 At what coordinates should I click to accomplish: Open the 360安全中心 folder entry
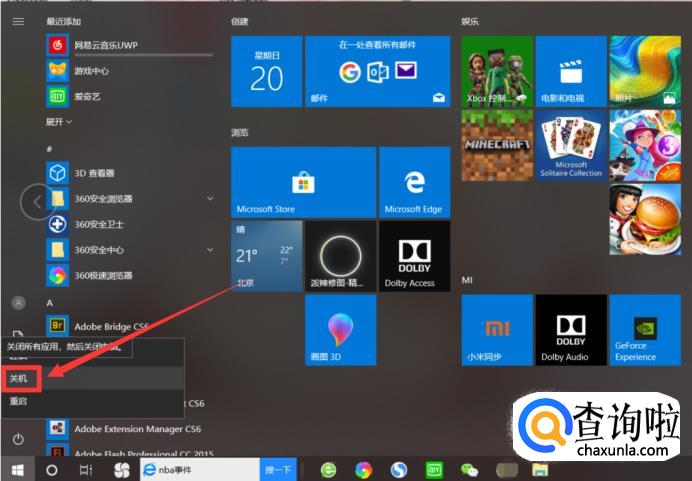click(x=130, y=250)
